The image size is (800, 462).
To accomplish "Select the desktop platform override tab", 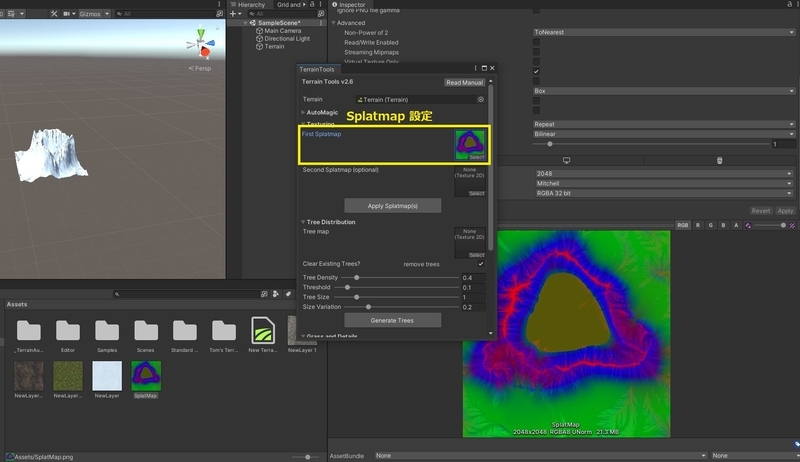I will tap(566, 161).
